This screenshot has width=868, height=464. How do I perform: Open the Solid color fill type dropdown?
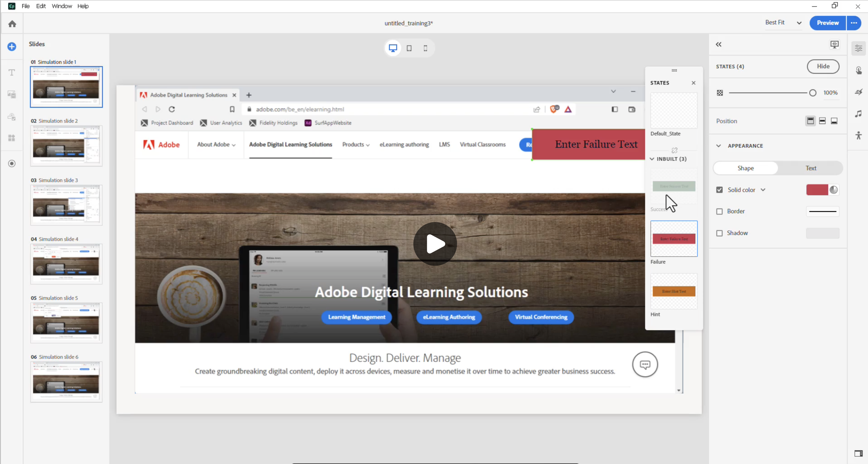pos(763,190)
